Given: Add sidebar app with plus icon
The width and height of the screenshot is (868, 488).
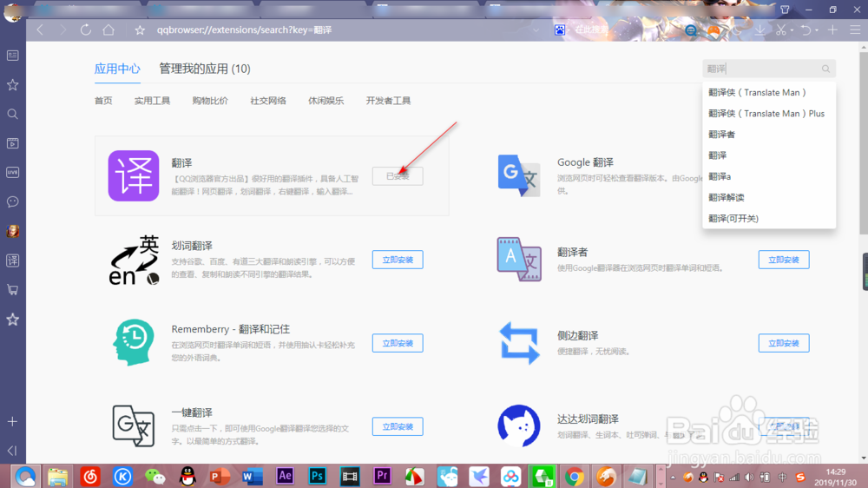Looking at the screenshot, I should pos(13,421).
